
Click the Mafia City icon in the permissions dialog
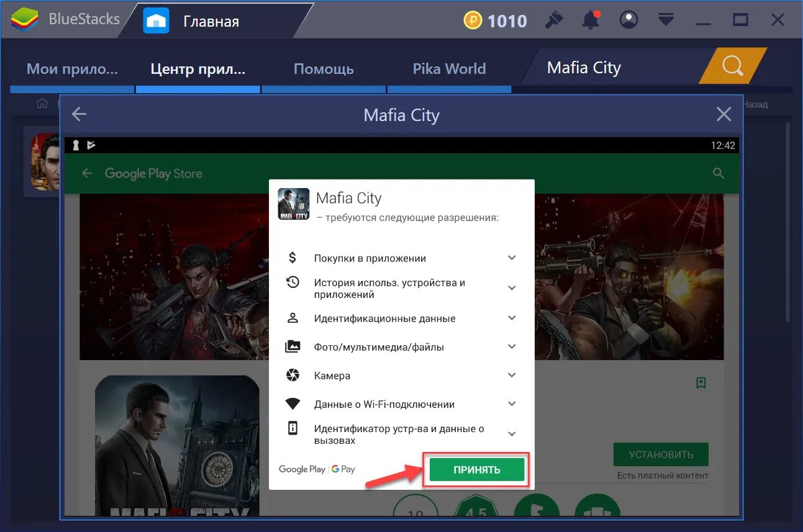click(x=294, y=204)
